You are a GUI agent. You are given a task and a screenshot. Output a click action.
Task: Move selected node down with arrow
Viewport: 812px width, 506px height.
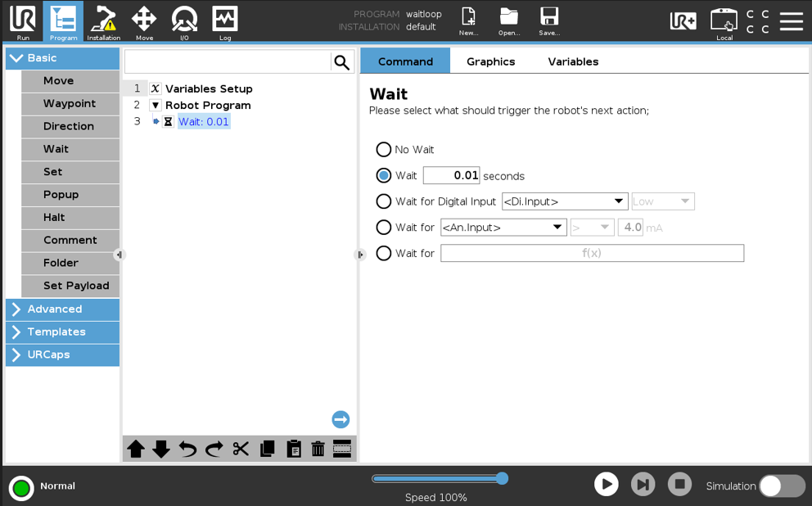pyautogui.click(x=161, y=449)
